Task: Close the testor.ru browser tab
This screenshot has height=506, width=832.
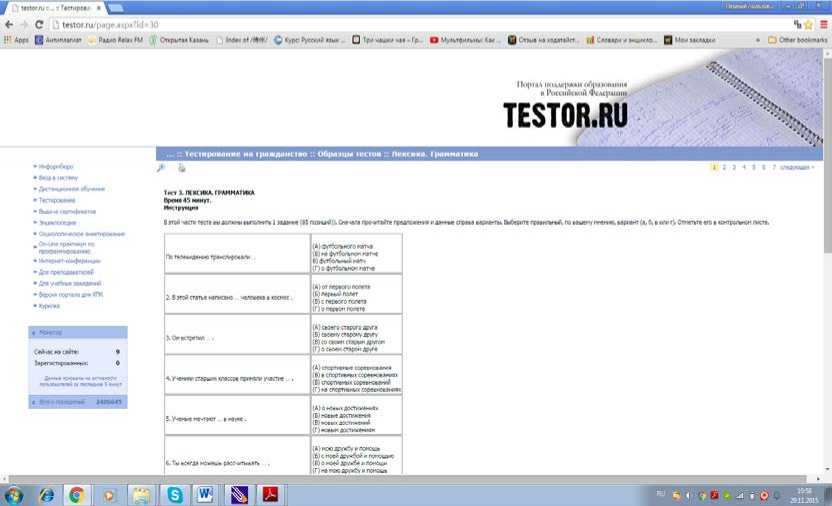Action: coord(98,8)
